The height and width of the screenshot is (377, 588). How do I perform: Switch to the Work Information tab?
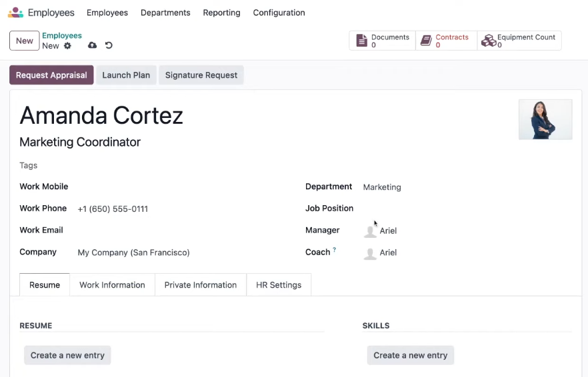pyautogui.click(x=112, y=285)
